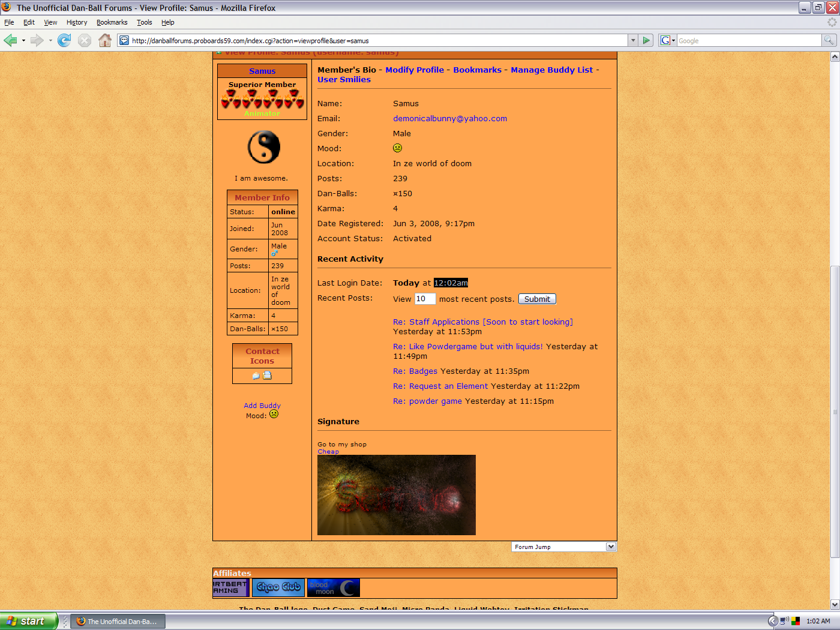Image resolution: width=840 pixels, height=630 pixels.
Task: Select the Unofficial Dan-Ball taskbar button
Action: (118, 622)
